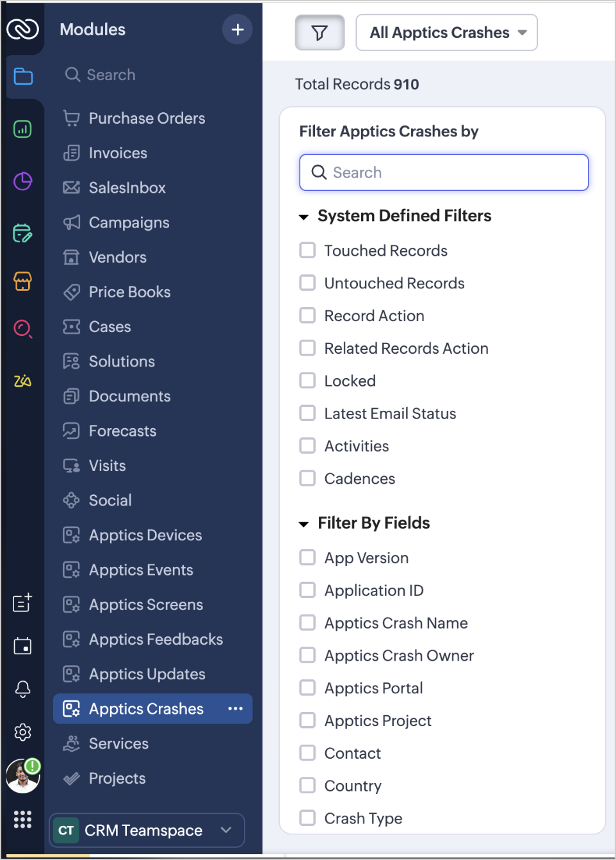Tick the Crash Type field checkbox
This screenshot has width=616, height=860.
pyautogui.click(x=308, y=818)
